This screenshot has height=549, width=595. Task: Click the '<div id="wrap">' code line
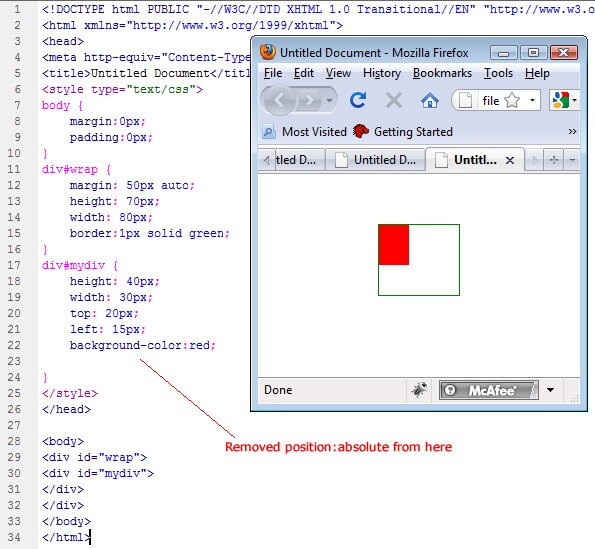tap(94, 457)
